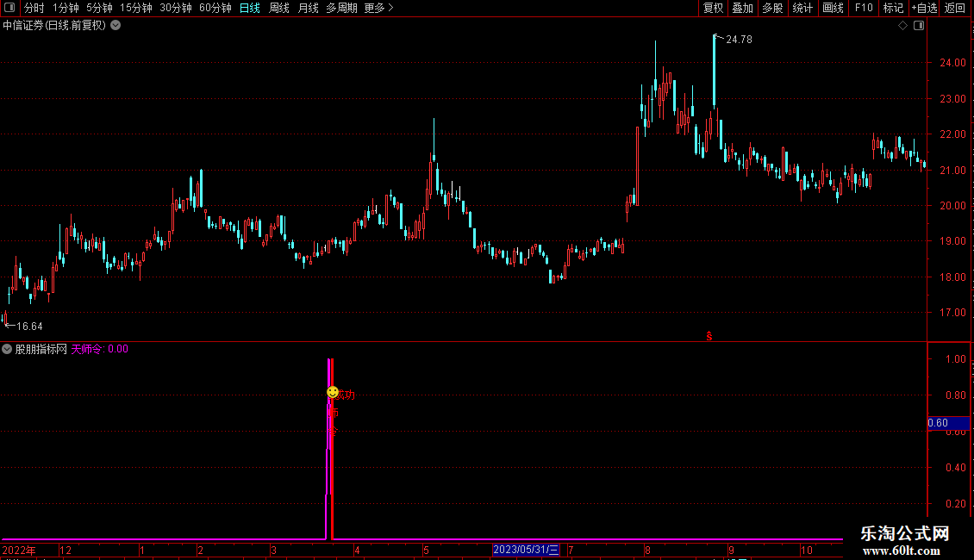Expand the 更多 periods menu
974x560 pixels.
pos(378,8)
